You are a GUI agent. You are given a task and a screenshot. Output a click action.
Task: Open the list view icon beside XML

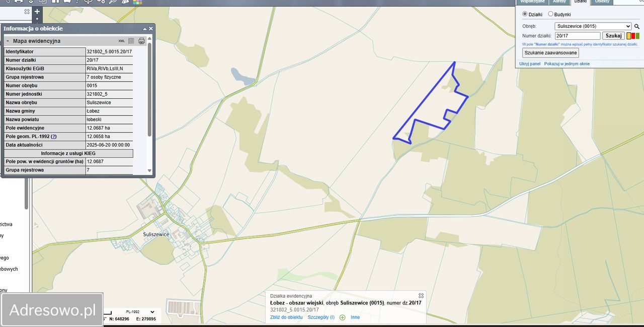click(131, 41)
